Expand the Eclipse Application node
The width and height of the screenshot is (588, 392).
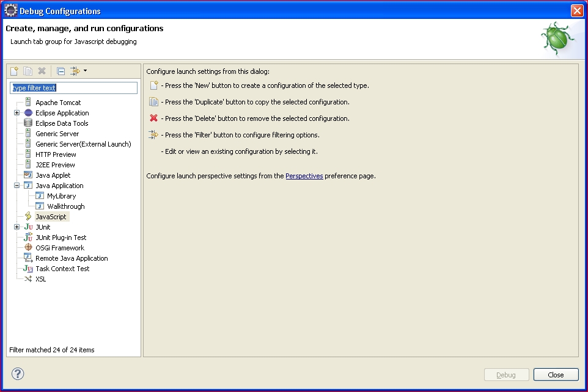pyautogui.click(x=17, y=113)
